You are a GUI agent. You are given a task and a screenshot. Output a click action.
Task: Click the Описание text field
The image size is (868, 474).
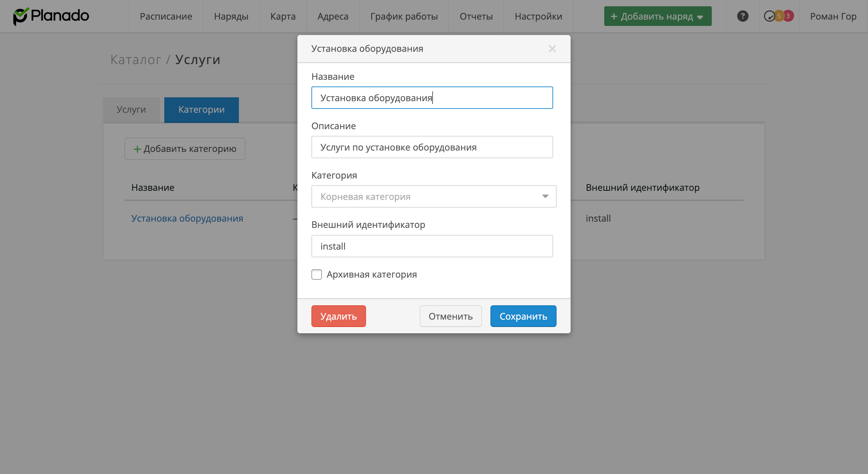[432, 147]
